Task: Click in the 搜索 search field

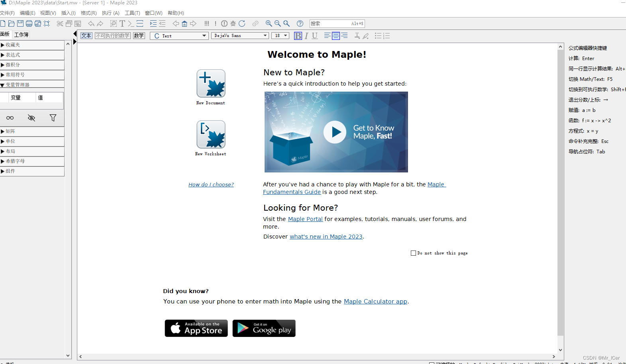Action: (337, 23)
